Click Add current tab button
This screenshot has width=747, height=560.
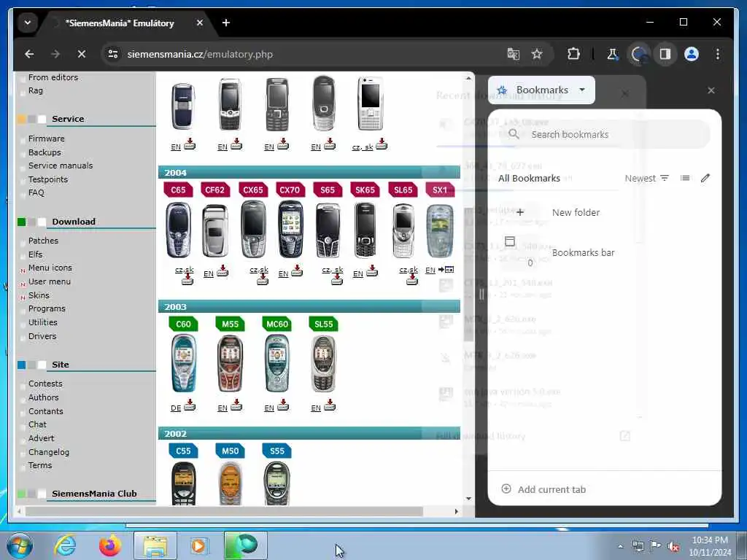[x=543, y=489]
